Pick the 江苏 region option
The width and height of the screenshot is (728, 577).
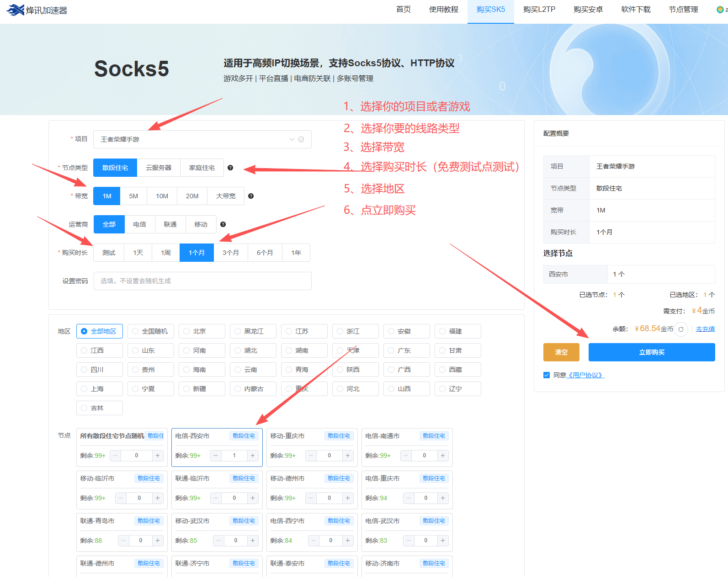pos(304,331)
